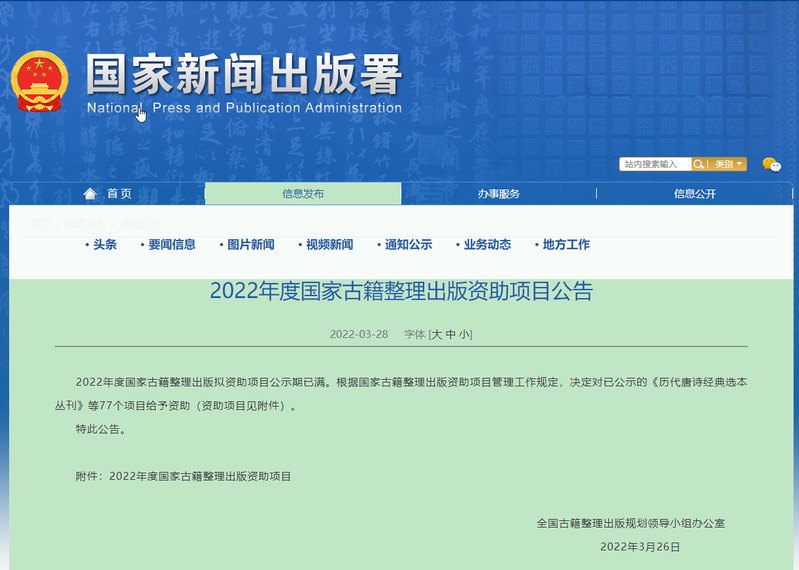Screen dimensions: 799x570
Task: Select 通知公示 in the submenu
Action: click(x=408, y=245)
